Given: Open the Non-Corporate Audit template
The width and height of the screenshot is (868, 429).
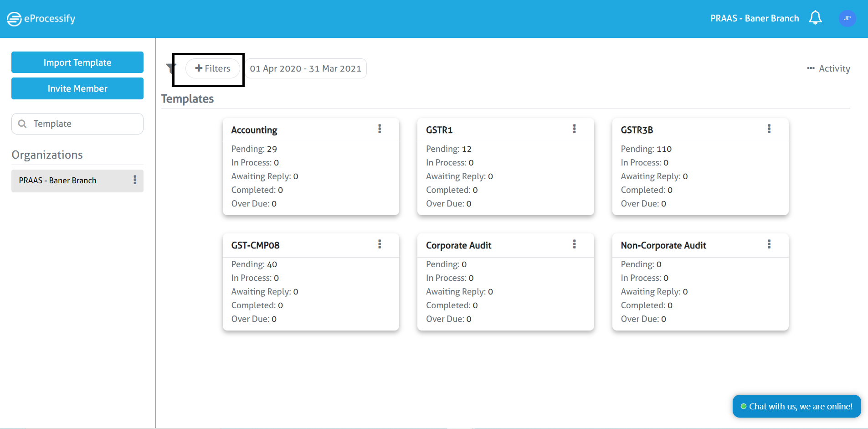Looking at the screenshot, I should tap(663, 245).
